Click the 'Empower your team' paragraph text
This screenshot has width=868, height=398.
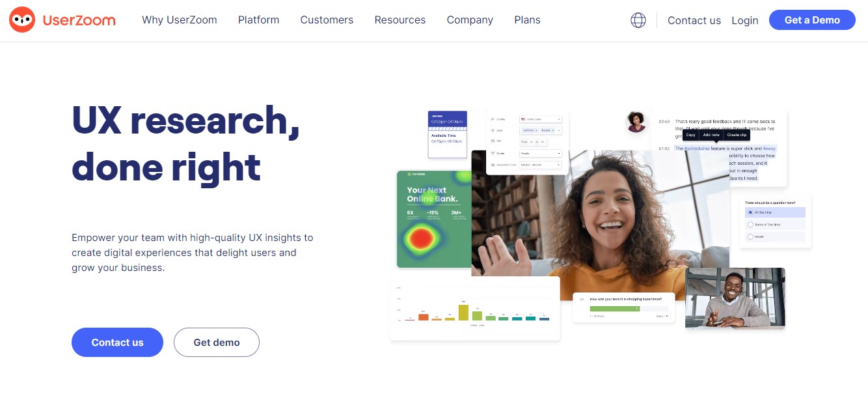pyautogui.click(x=193, y=253)
